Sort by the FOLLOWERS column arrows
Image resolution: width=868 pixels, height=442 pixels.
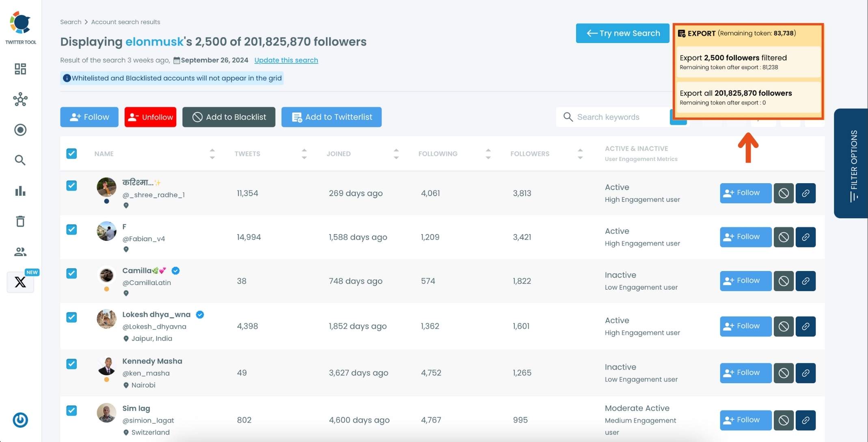pos(580,154)
